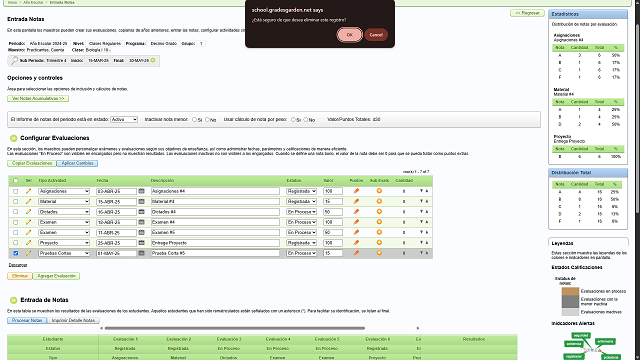Open the report status dropdown showing Active
This screenshot has width=640, height=360.
[124, 120]
